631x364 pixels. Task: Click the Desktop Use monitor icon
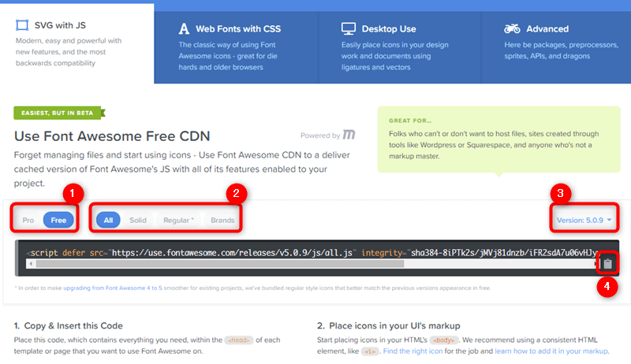click(348, 28)
